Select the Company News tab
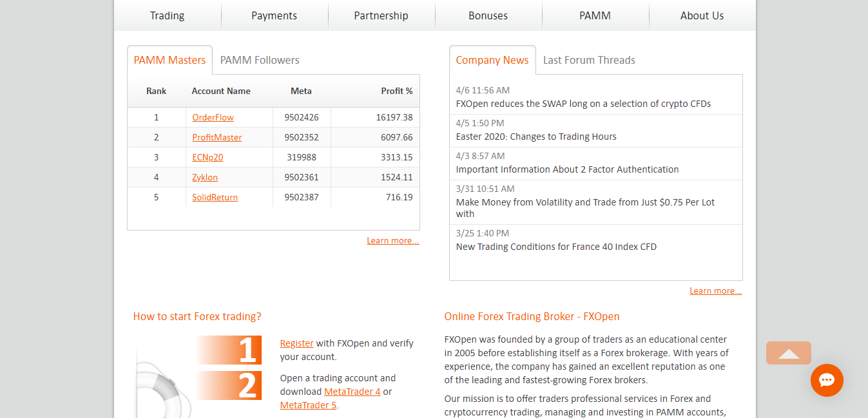 pos(492,60)
